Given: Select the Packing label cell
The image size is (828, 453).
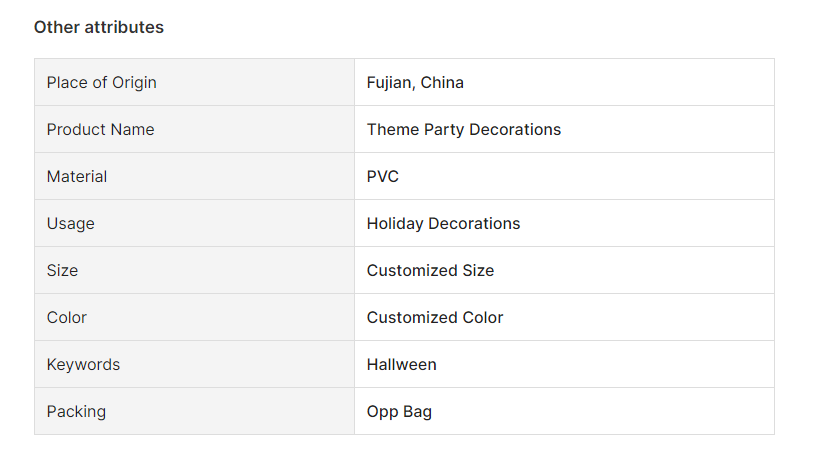Looking at the screenshot, I should (x=194, y=411).
